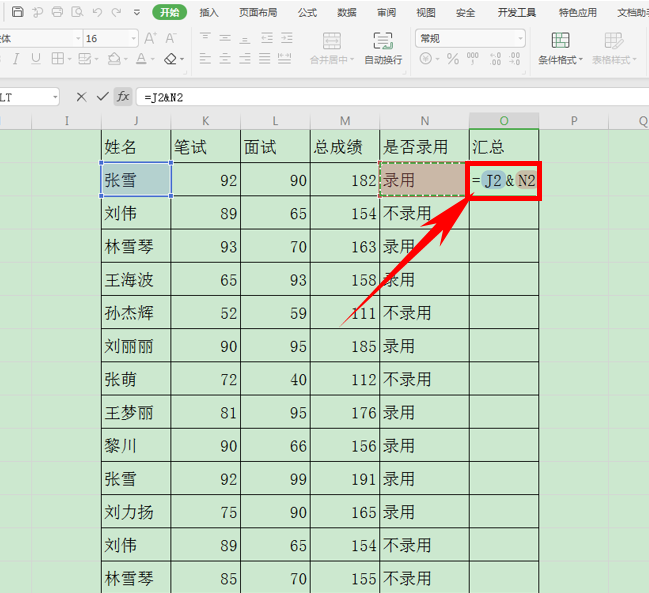The image size is (649, 593).
Task: Save the workbook with the floppy disk icon
Action: tap(17, 12)
